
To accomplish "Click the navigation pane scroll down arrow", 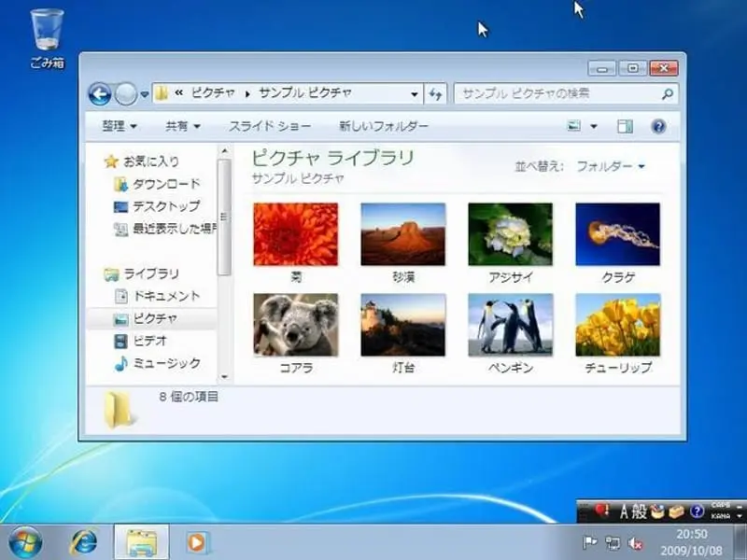I will 225,377.
